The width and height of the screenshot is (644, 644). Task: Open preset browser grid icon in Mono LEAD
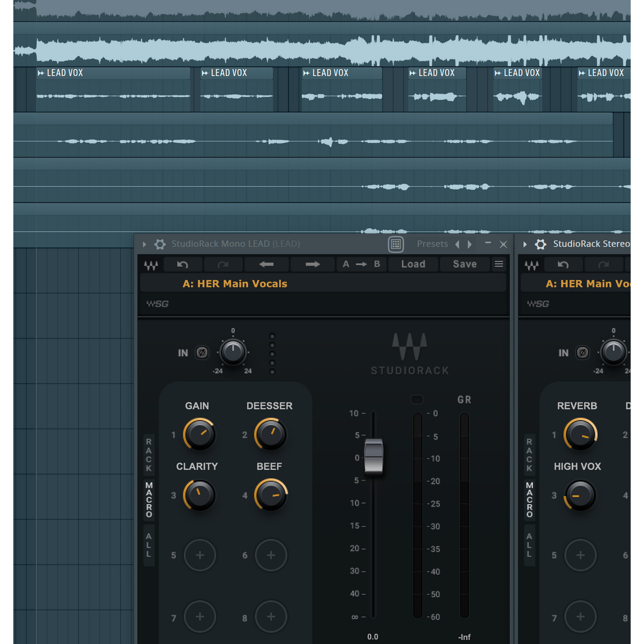(396, 244)
